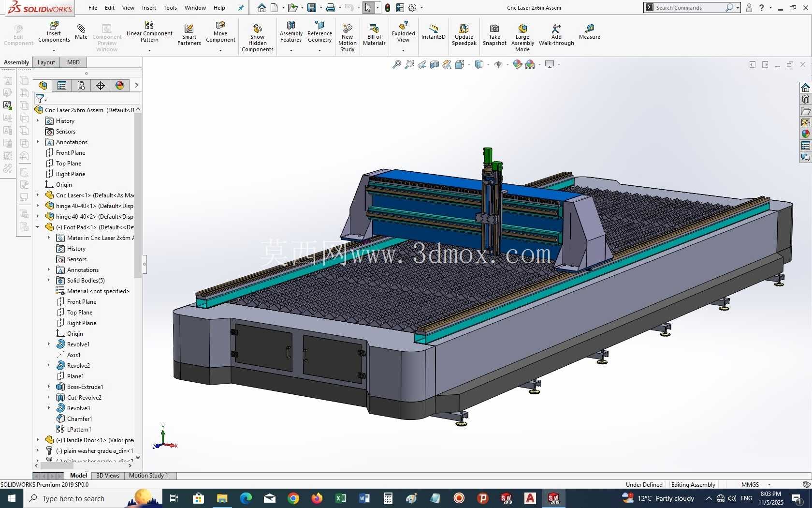Open Assembly Features tool
This screenshot has width=812, height=508.
291,32
